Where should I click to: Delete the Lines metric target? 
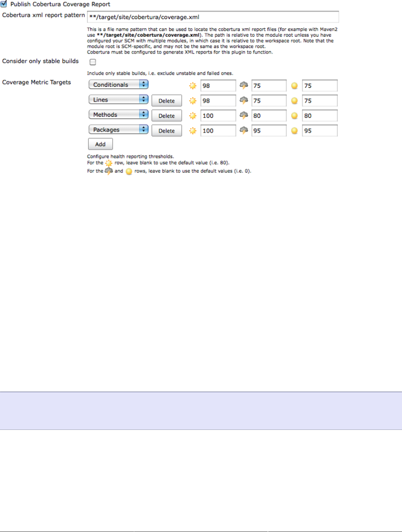166,101
